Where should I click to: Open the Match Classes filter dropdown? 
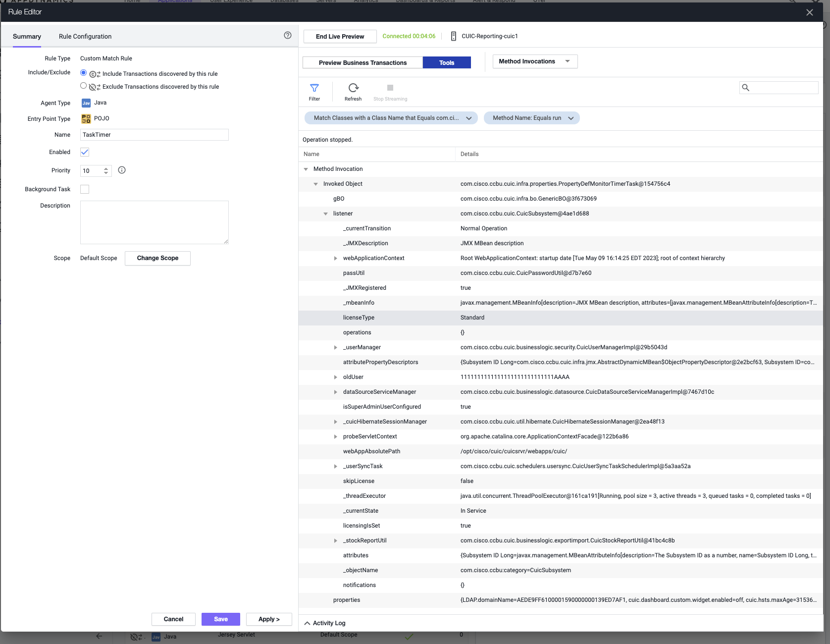(391, 118)
